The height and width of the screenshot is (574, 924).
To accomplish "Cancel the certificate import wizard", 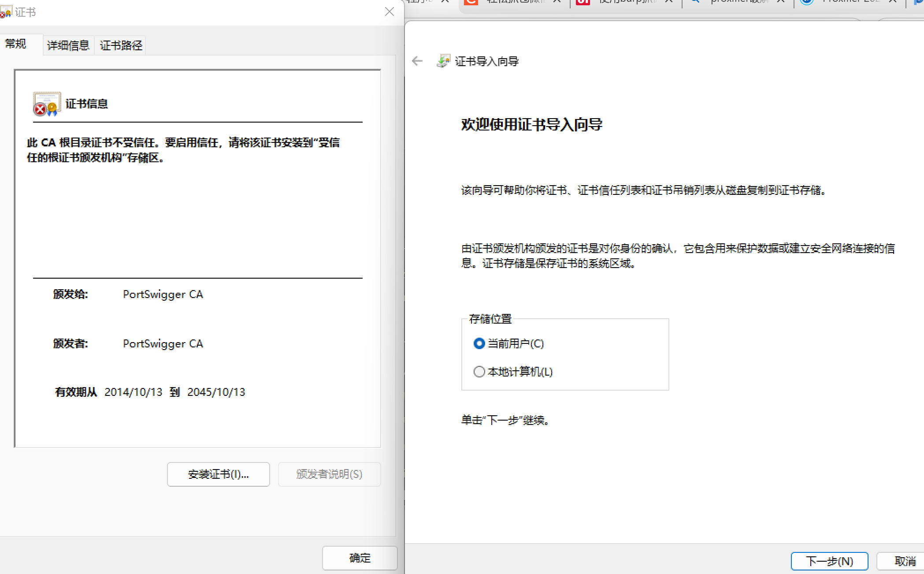I will point(905,561).
